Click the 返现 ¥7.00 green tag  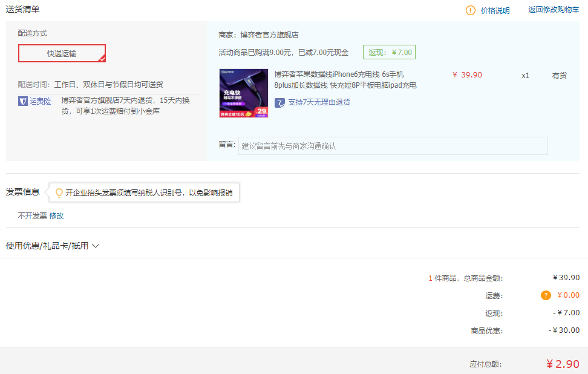coord(389,52)
